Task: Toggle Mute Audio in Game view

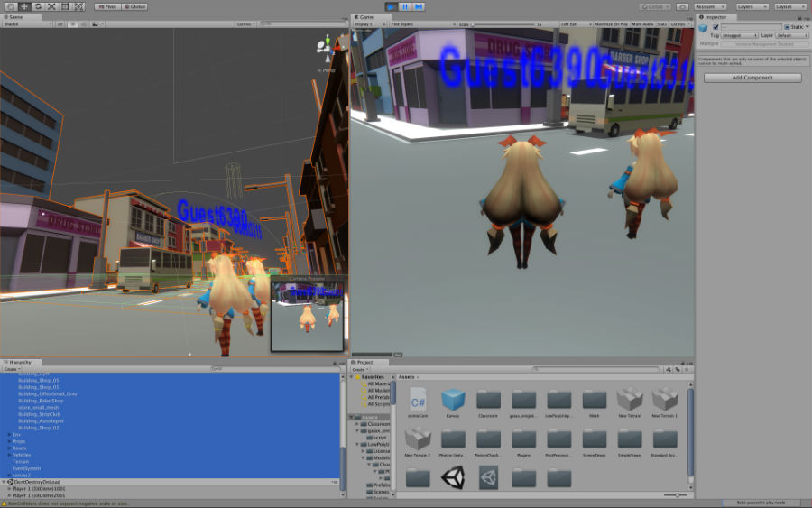Action: 642,24
